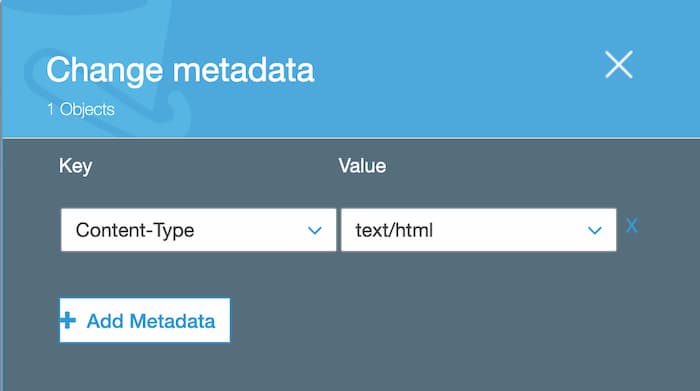Image resolution: width=700 pixels, height=391 pixels.
Task: Remove the Content-Type metadata row
Action: click(x=631, y=226)
